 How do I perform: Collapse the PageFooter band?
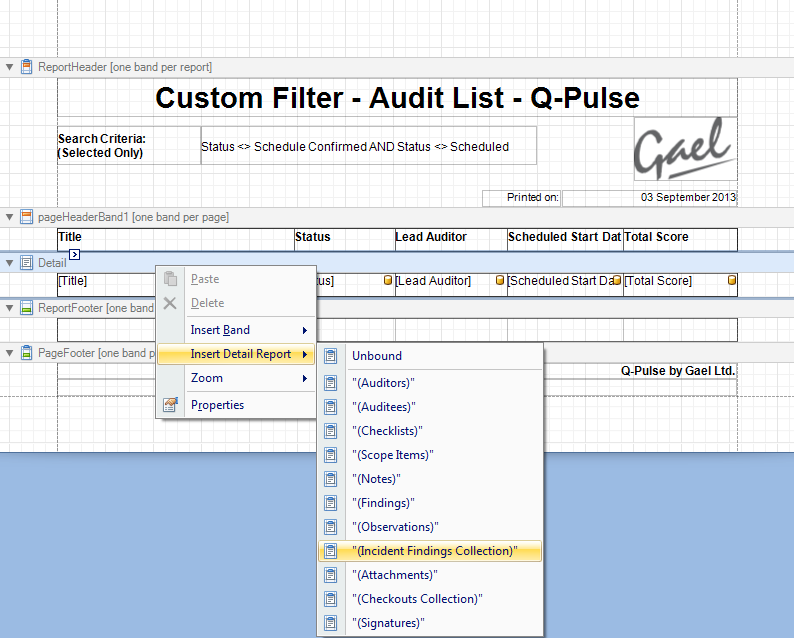click(9, 353)
